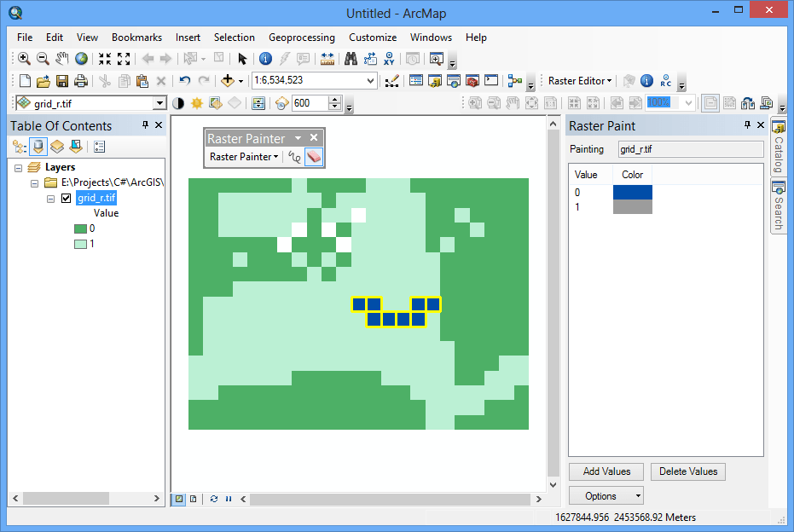
Task: Click the Add Data icon
Action: click(229, 80)
